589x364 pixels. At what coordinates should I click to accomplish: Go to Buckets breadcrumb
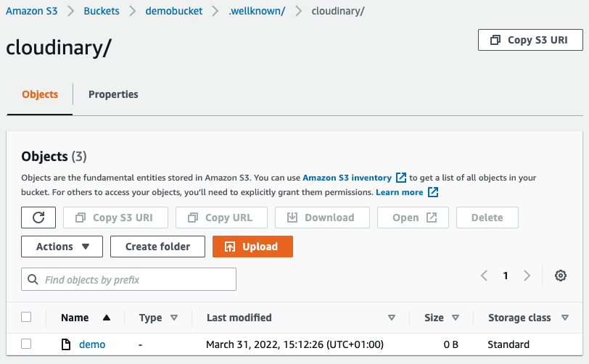pyautogui.click(x=102, y=11)
